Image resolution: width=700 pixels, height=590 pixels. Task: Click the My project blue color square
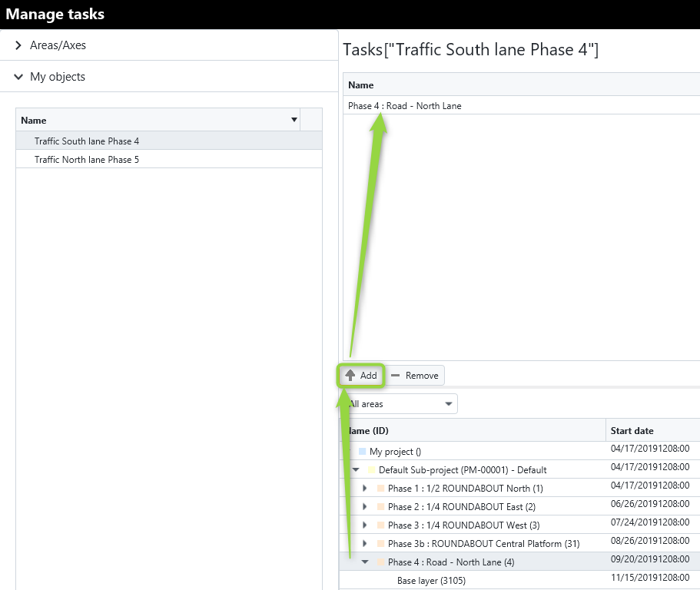pos(363,452)
